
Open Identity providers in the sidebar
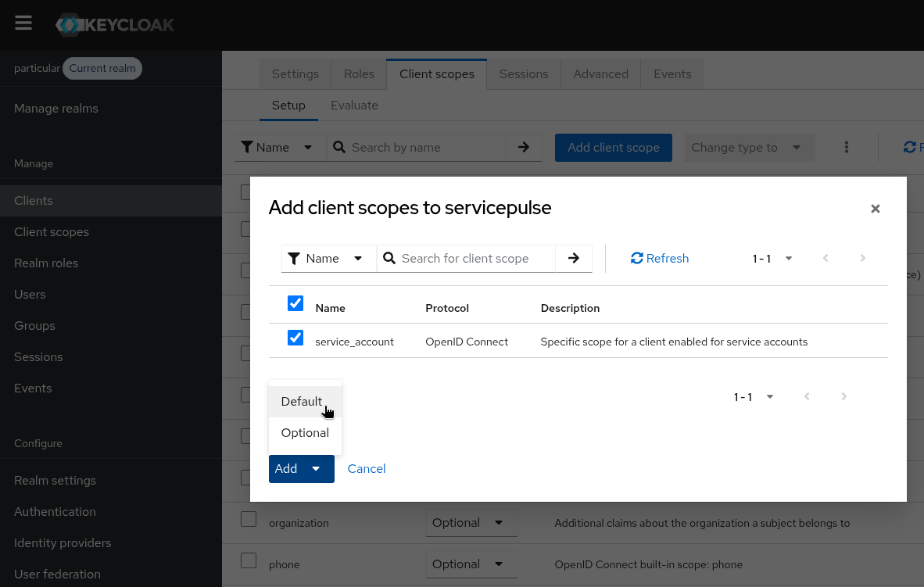click(x=111, y=542)
